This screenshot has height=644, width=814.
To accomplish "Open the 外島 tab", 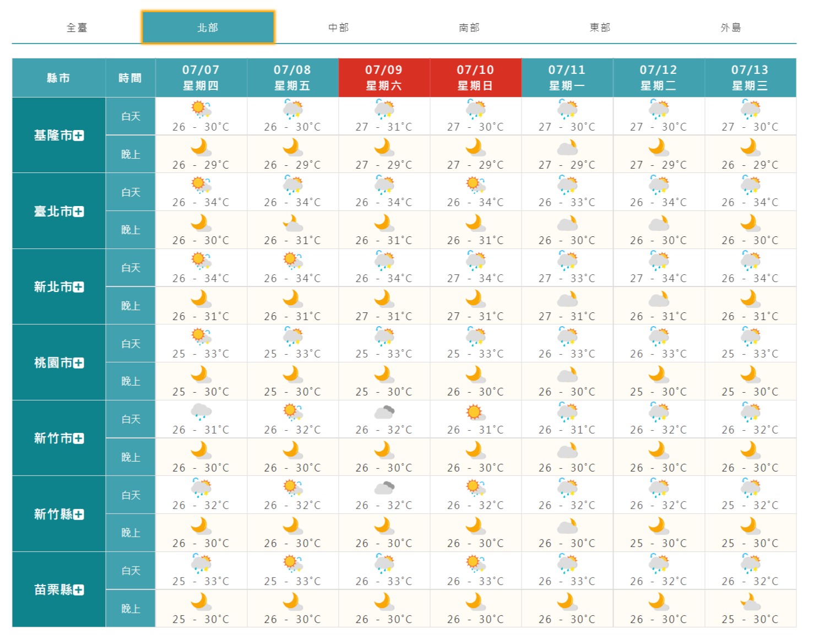I will (730, 28).
